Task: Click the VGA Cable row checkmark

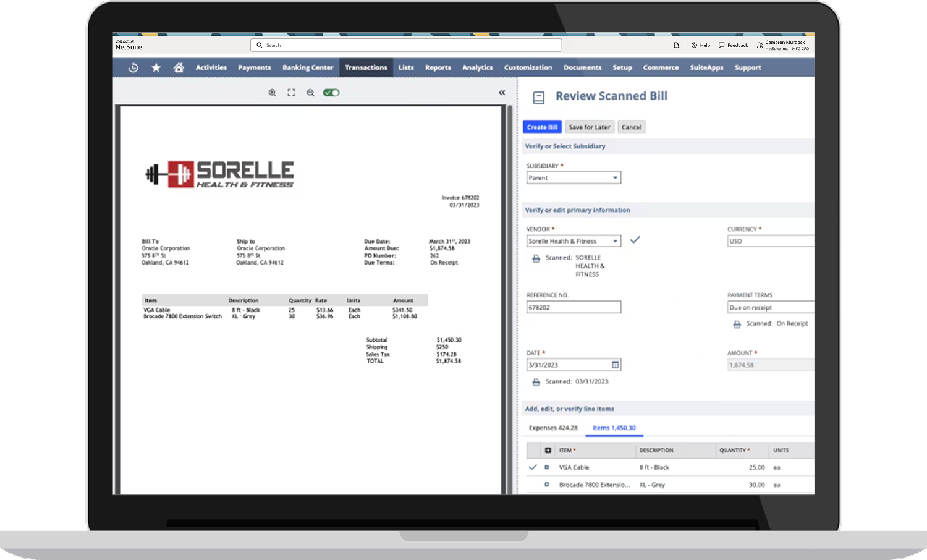Action: [x=533, y=467]
